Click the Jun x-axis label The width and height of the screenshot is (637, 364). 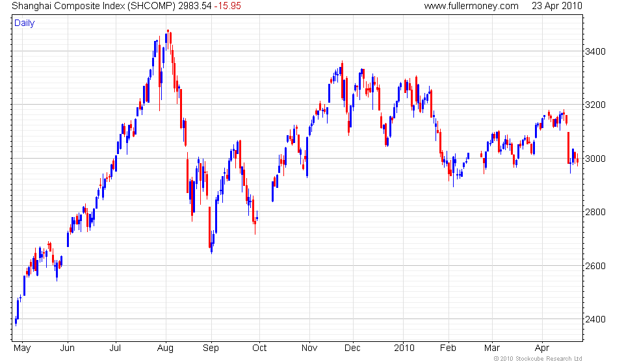pyautogui.click(x=68, y=348)
